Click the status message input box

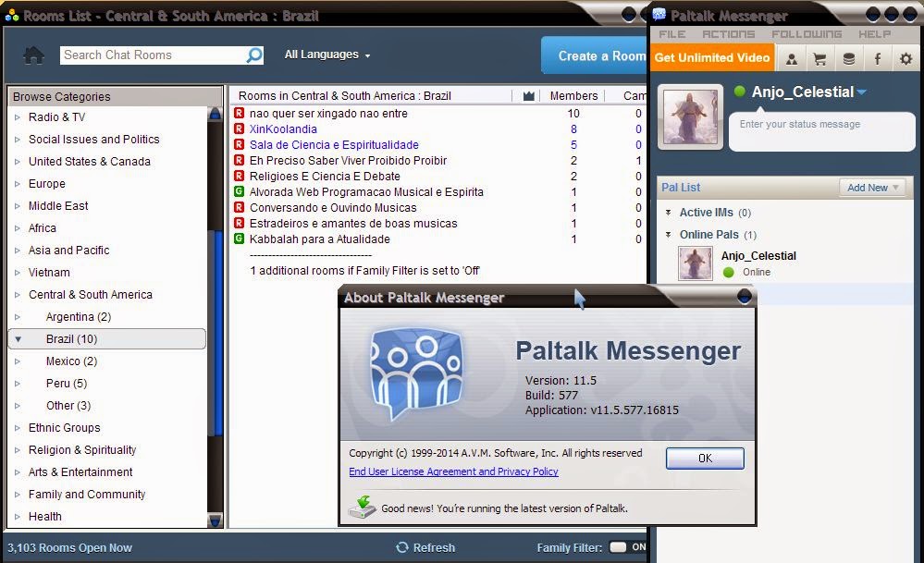pyautogui.click(x=821, y=132)
